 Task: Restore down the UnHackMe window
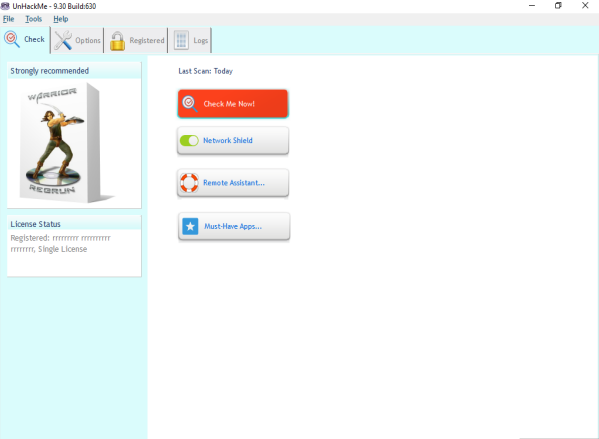(558, 6)
